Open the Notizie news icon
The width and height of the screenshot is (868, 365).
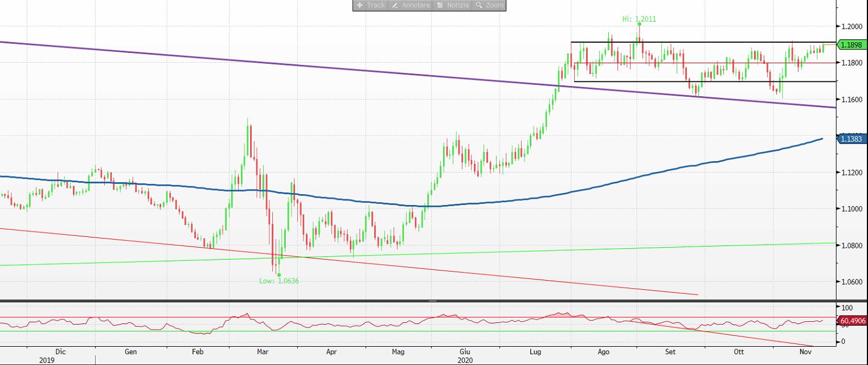coord(440,5)
